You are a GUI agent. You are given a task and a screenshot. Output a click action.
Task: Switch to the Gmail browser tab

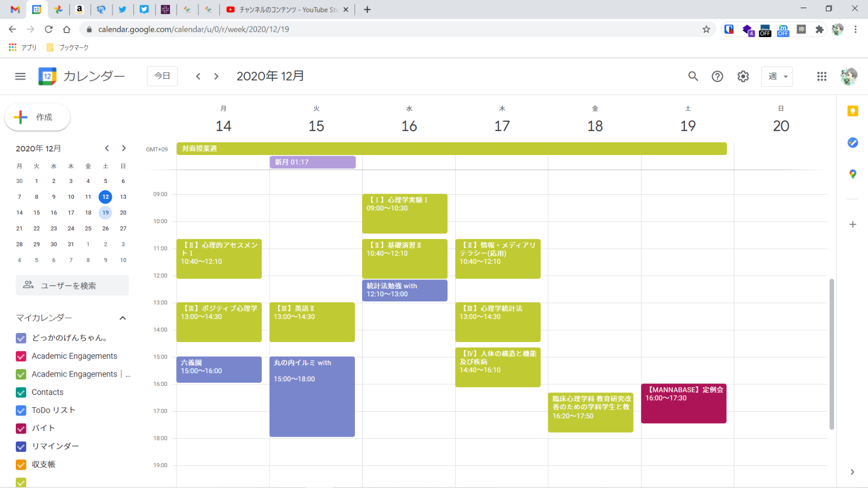click(x=15, y=10)
